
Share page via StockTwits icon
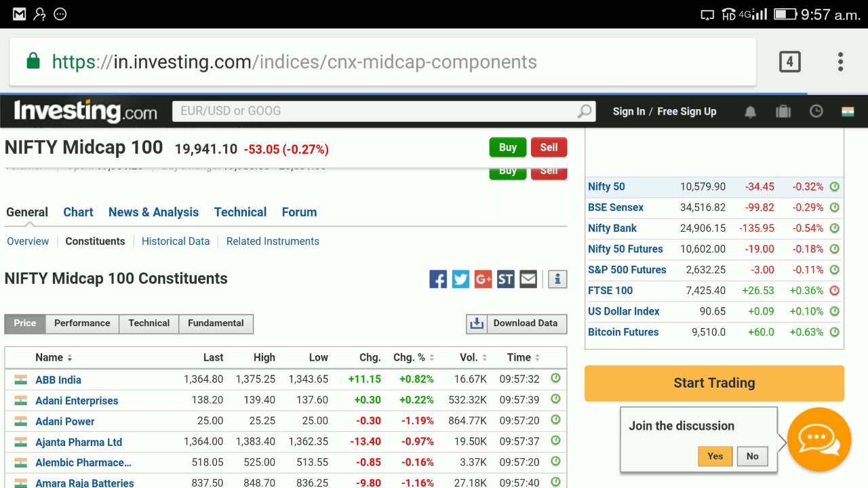pos(505,279)
